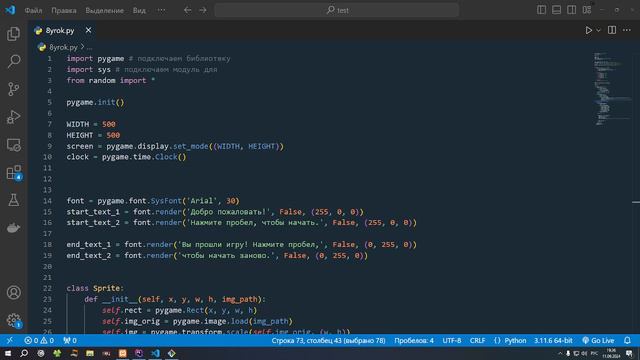Open the notifications bell
This screenshot has width=640, height=360.
627,340
